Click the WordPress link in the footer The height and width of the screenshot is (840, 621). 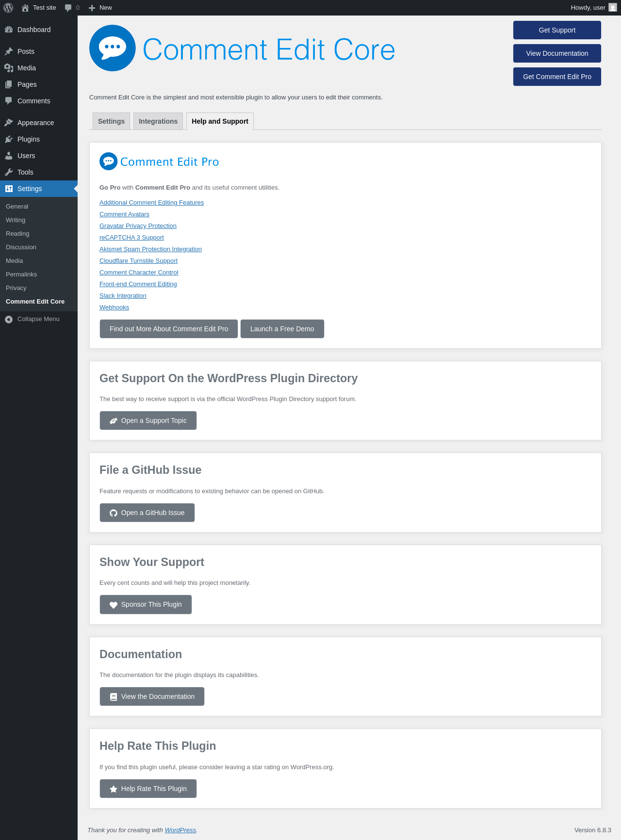click(180, 830)
